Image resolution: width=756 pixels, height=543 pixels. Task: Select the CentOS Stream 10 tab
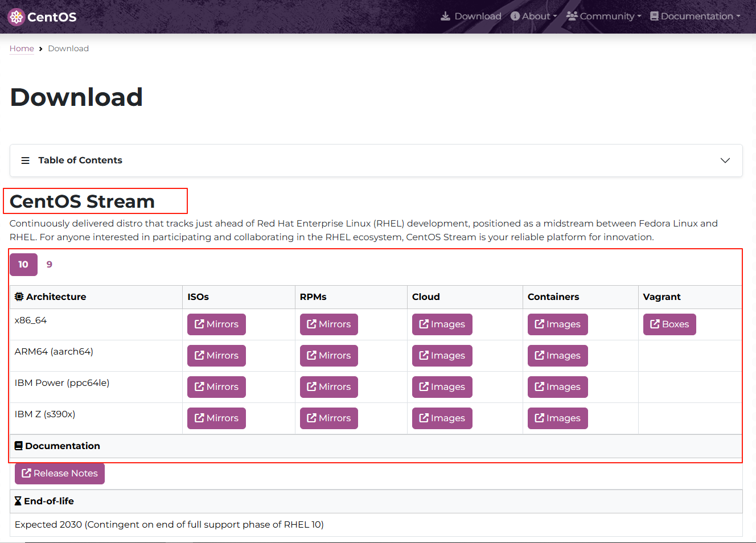click(23, 265)
